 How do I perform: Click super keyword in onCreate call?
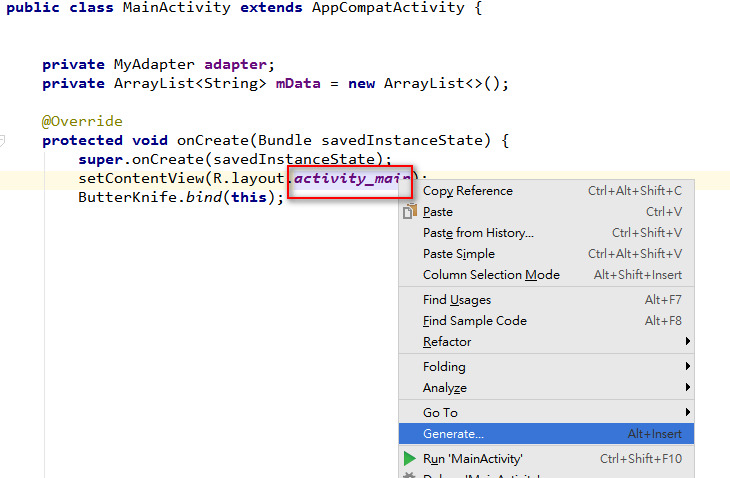click(101, 160)
